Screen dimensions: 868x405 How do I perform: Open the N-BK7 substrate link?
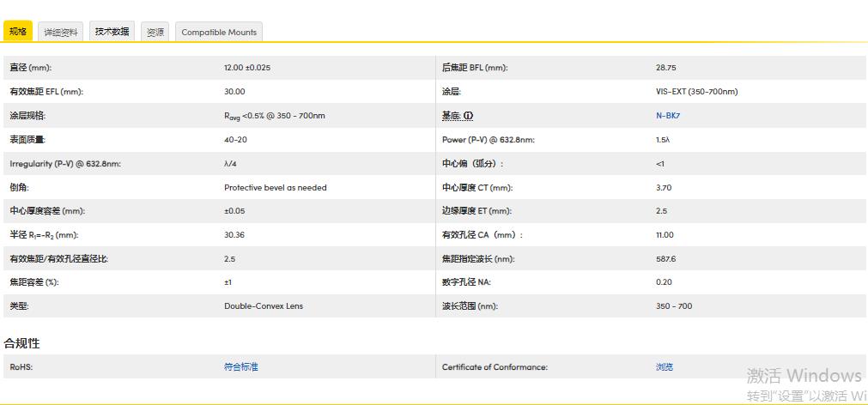668,116
